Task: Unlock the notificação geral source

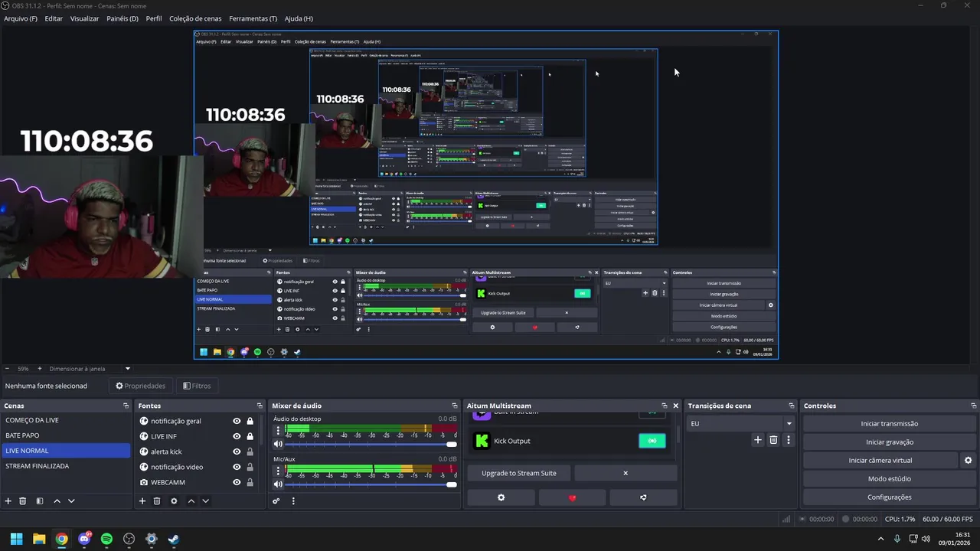Action: click(x=250, y=421)
